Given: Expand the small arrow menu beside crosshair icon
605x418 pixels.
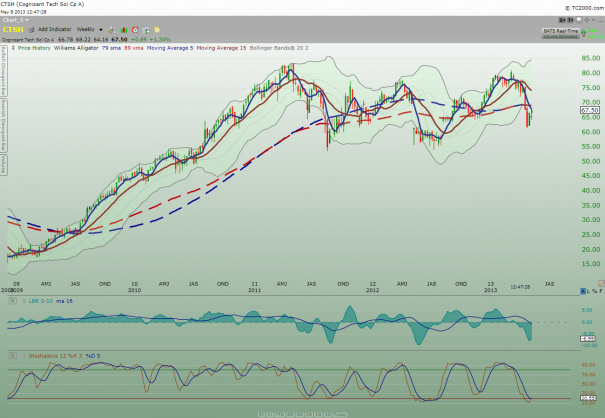Looking at the screenshot, I should pyautogui.click(x=593, y=20).
